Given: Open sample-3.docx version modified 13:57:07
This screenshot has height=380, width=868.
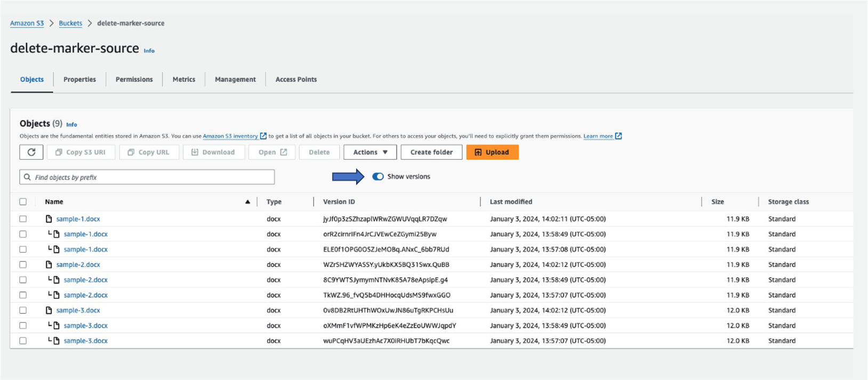Looking at the screenshot, I should coord(85,341).
